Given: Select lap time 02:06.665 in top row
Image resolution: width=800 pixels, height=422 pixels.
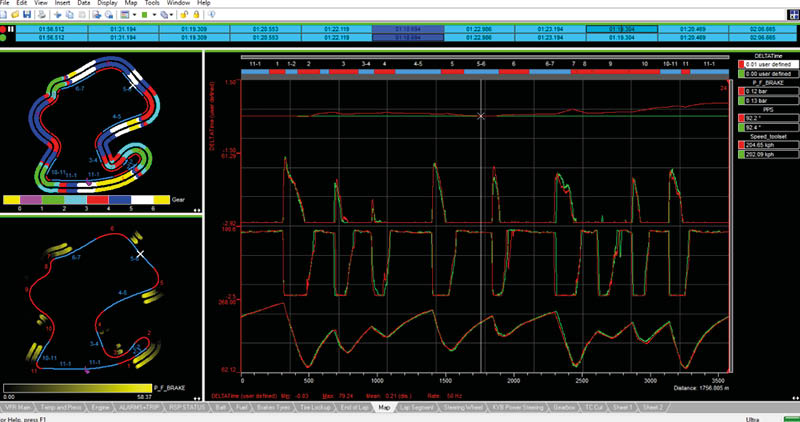Looking at the screenshot, I should 764,29.
